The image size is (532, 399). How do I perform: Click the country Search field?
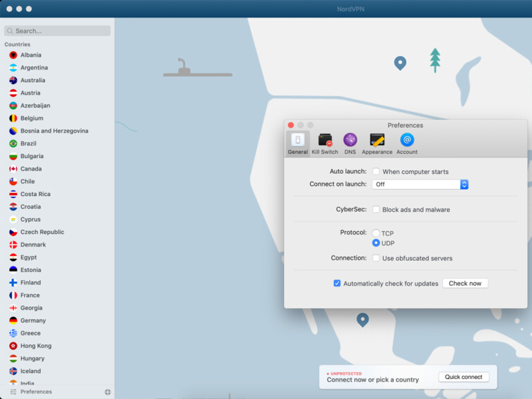tap(57, 31)
